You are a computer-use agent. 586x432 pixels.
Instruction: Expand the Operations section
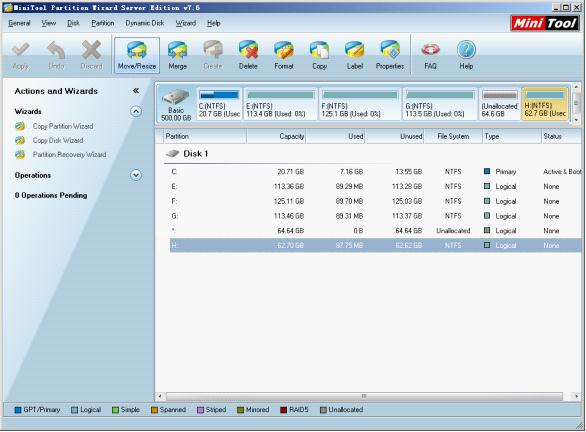(x=136, y=175)
